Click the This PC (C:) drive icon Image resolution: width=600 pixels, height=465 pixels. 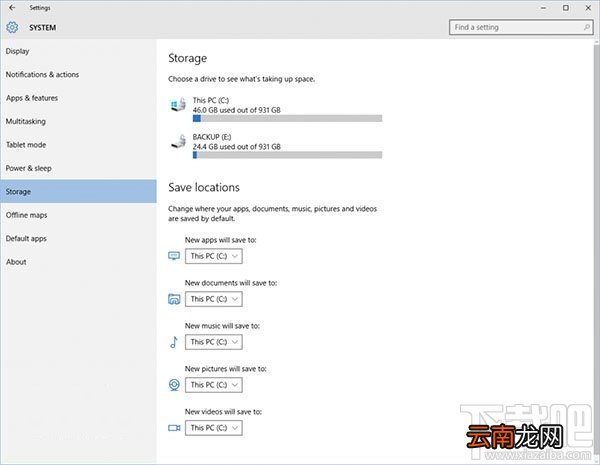pyautogui.click(x=178, y=104)
